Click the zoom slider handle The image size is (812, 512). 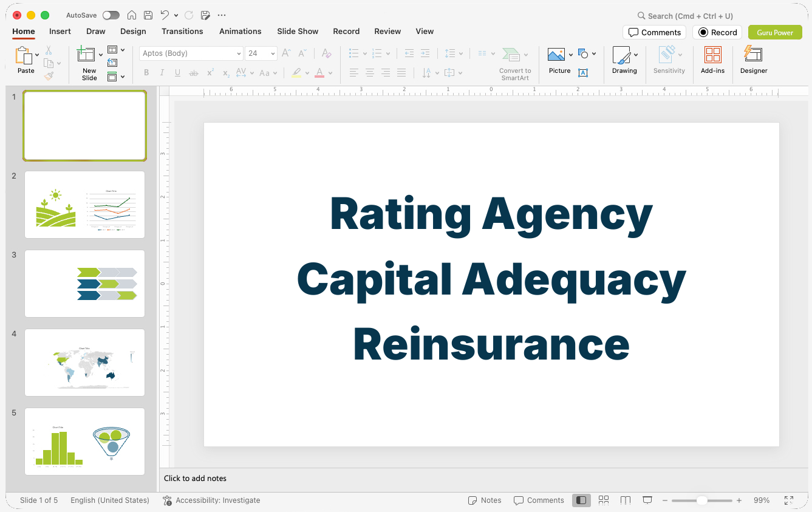click(701, 500)
